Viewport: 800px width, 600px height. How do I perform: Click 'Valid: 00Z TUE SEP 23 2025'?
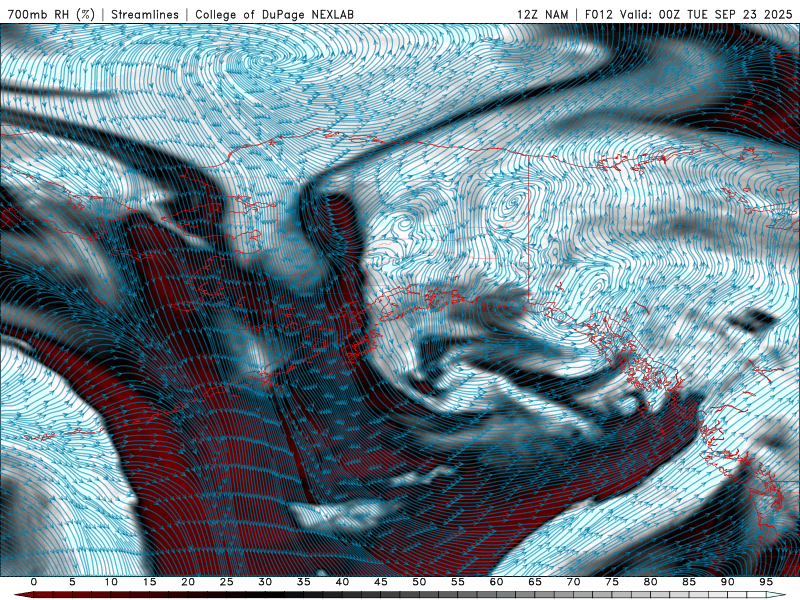tap(706, 14)
